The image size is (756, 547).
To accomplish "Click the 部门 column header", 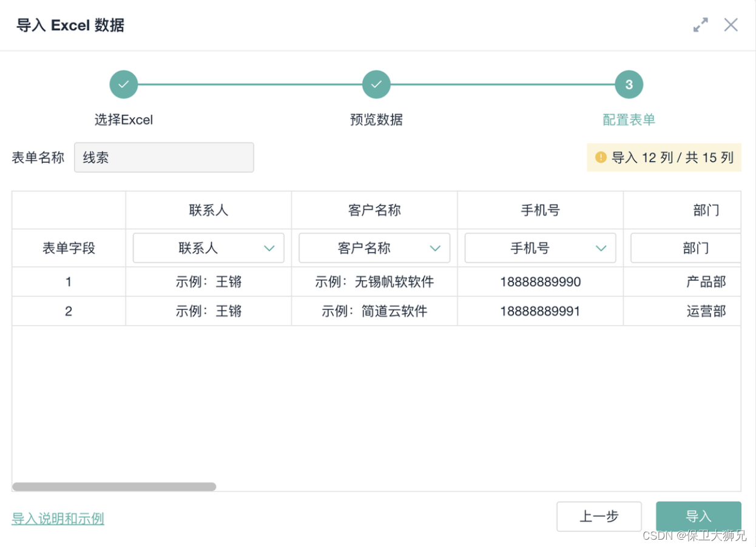I will 683,210.
